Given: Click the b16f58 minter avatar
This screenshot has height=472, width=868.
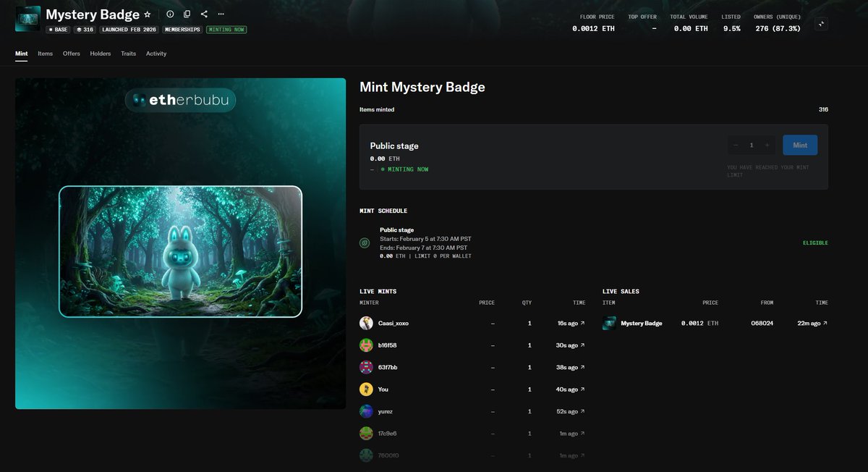Looking at the screenshot, I should [366, 345].
